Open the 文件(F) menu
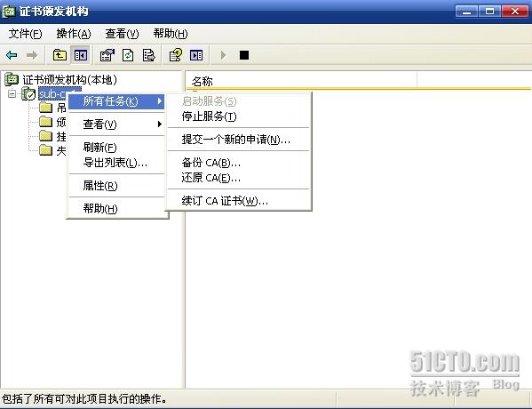The width and height of the screenshot is (532, 409). pyautogui.click(x=25, y=34)
